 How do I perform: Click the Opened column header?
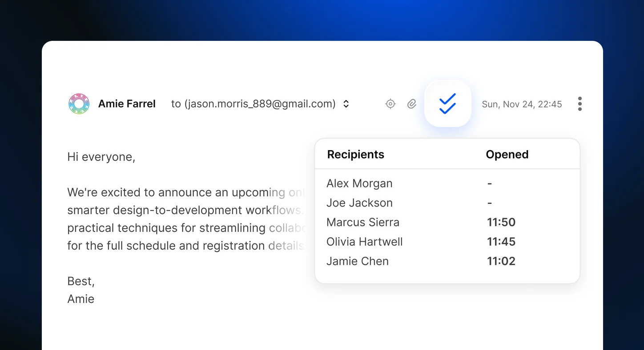(507, 155)
